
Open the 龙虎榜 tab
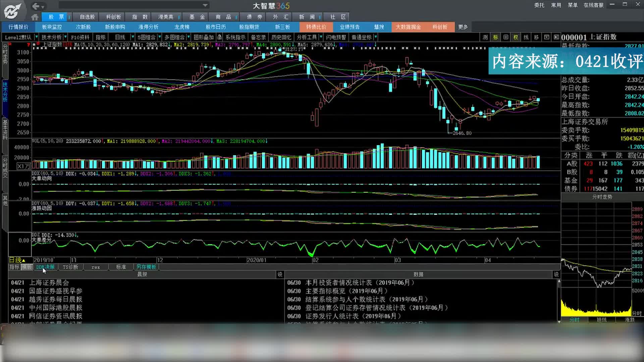182,27
